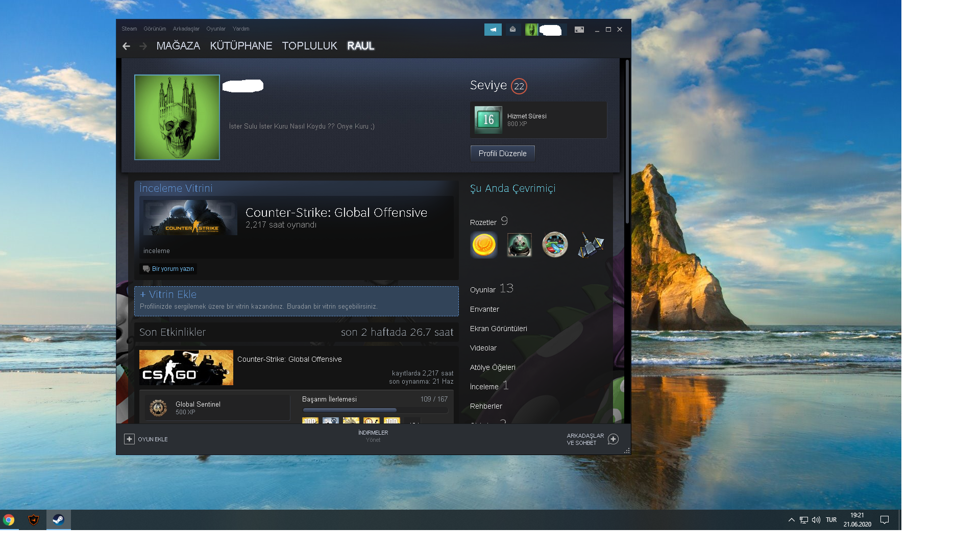Open the Envanter link
980x551 pixels.
[484, 309]
